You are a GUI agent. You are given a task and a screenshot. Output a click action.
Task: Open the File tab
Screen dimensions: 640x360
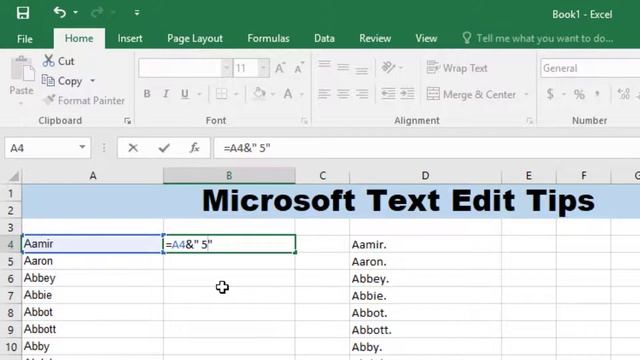pos(24,39)
